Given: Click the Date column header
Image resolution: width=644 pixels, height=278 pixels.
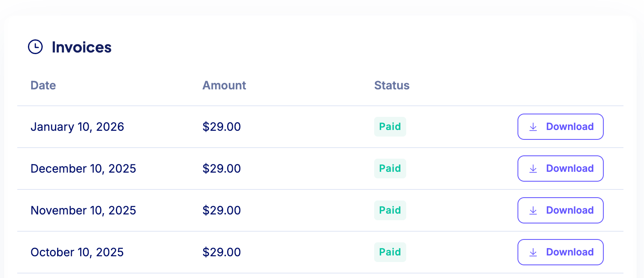Looking at the screenshot, I should pos(43,85).
